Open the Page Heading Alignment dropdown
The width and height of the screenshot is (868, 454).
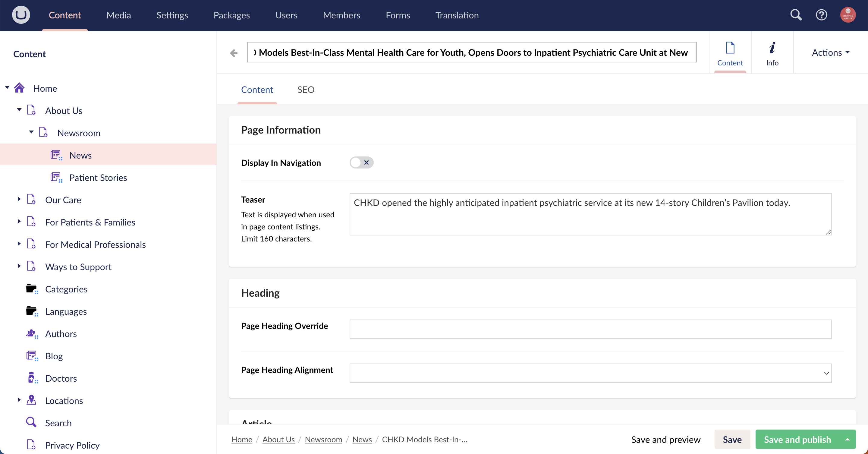(x=826, y=373)
